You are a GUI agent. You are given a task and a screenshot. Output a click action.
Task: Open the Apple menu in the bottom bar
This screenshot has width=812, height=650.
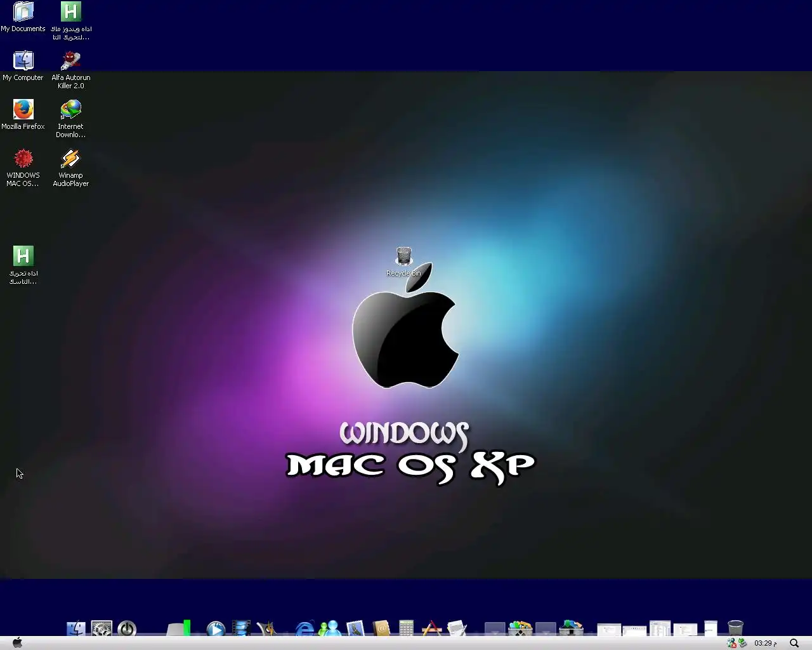17,643
